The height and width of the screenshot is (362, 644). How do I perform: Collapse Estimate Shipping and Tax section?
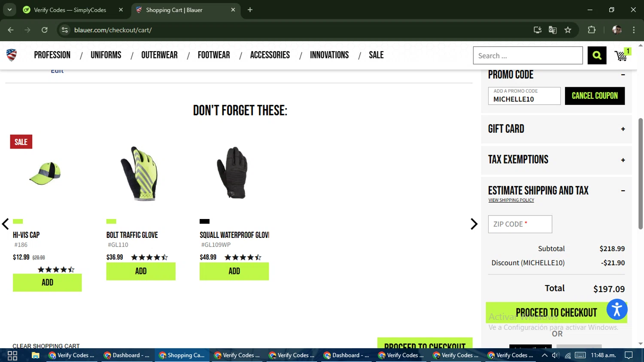click(623, 191)
